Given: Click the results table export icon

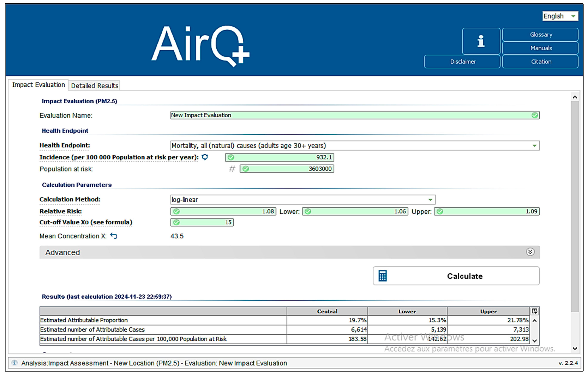Looking at the screenshot, I should [x=534, y=311].
